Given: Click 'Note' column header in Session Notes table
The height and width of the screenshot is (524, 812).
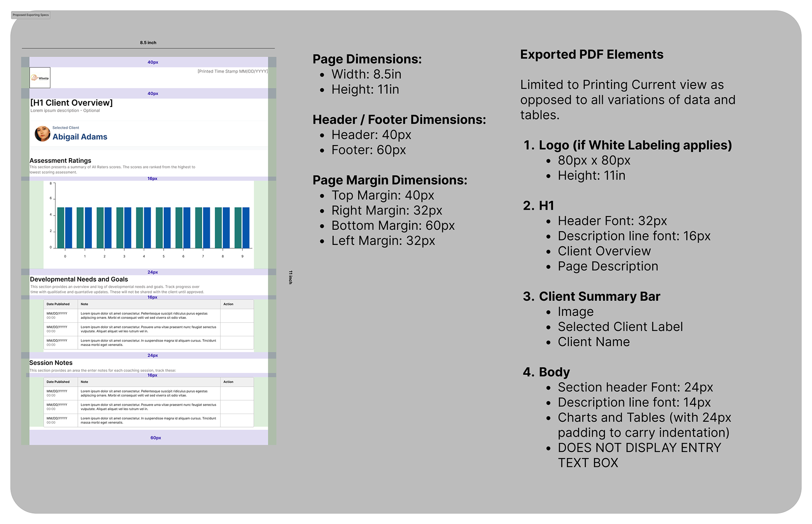Looking at the screenshot, I should click(x=85, y=382).
